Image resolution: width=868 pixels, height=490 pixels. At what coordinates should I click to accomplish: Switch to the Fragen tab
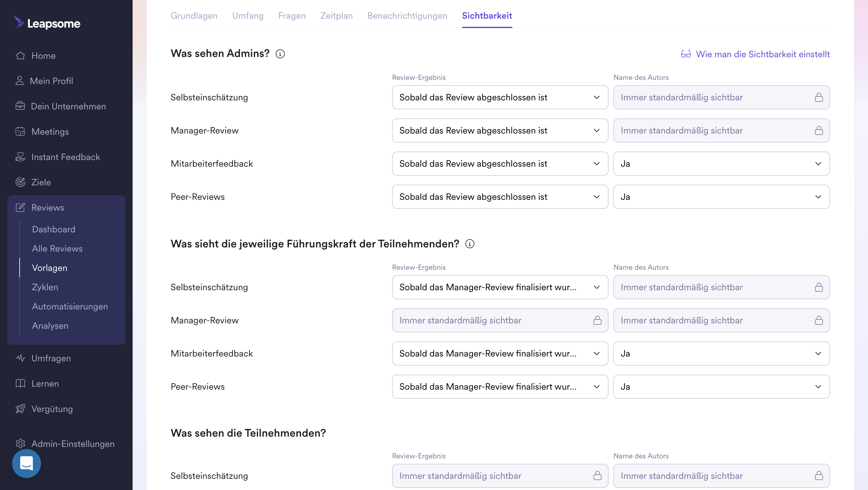pyautogui.click(x=292, y=15)
